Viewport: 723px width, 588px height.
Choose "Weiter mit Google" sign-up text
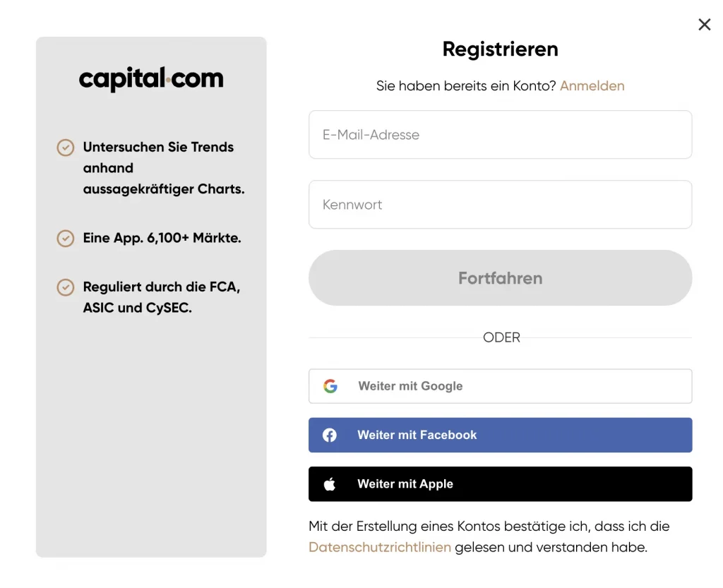410,386
